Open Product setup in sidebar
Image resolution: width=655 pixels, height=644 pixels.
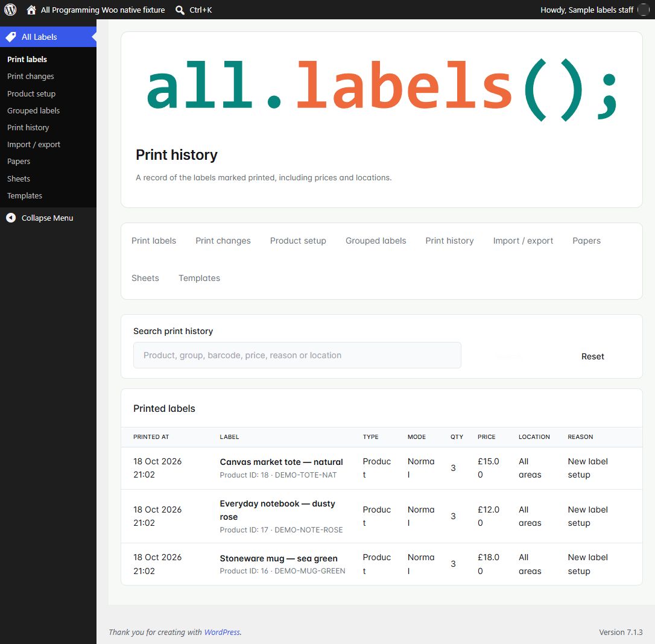(x=31, y=93)
